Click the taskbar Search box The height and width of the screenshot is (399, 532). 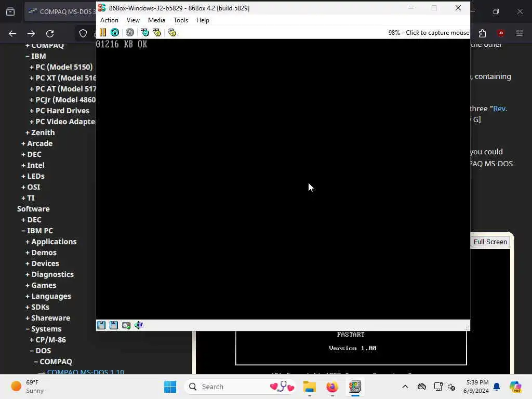pyautogui.click(x=241, y=387)
